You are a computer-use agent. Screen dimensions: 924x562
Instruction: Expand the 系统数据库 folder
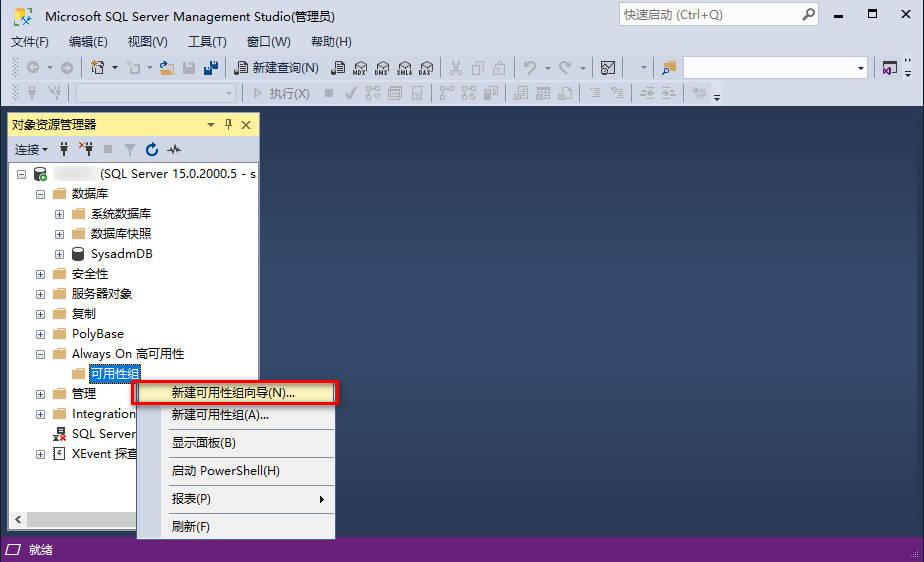pyautogui.click(x=60, y=214)
